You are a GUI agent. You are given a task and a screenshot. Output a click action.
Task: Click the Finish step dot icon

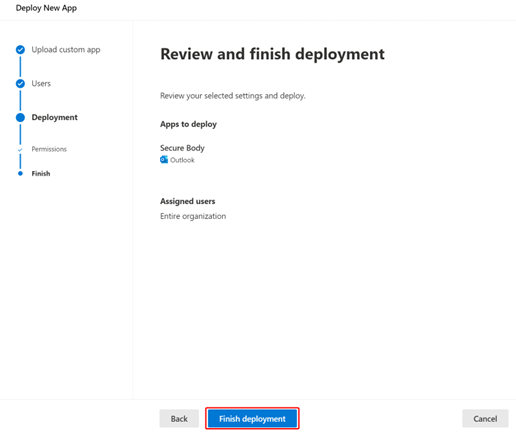click(x=20, y=173)
